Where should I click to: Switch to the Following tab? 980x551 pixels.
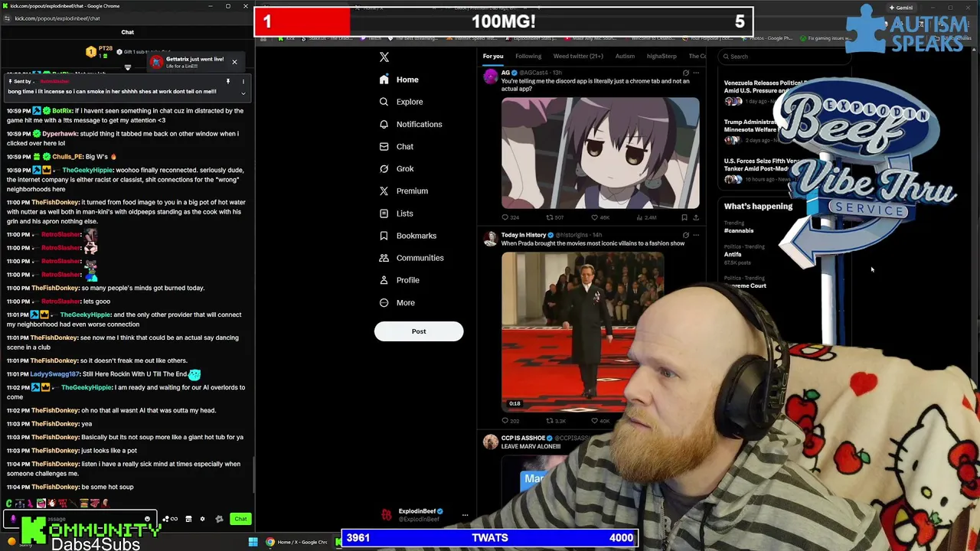528,56
